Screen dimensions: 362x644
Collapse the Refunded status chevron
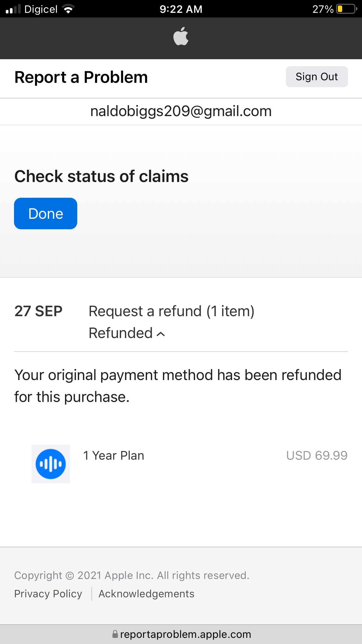pos(161,334)
